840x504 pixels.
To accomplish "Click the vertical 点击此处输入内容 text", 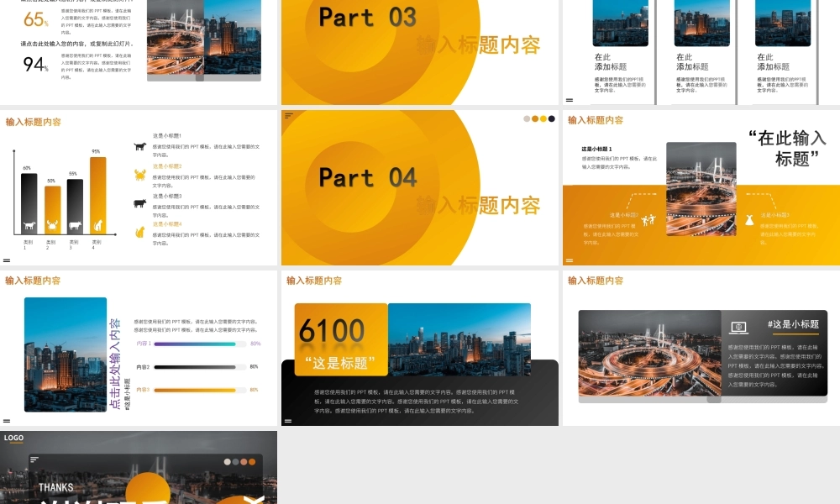I will click(x=114, y=365).
